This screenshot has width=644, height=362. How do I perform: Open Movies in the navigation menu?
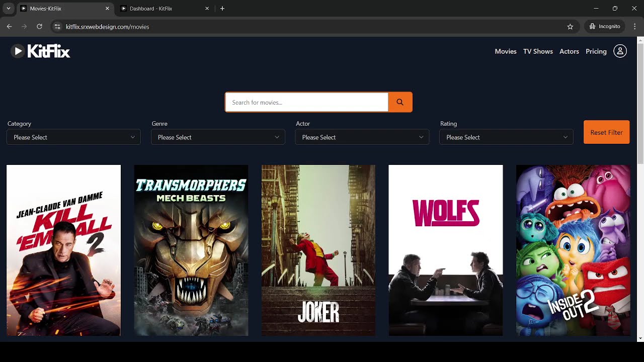click(x=506, y=51)
